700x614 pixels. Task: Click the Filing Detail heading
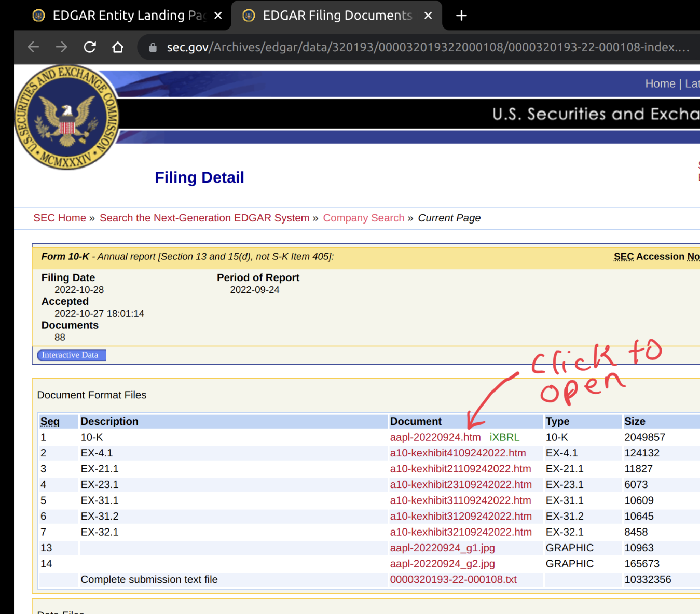tap(199, 177)
